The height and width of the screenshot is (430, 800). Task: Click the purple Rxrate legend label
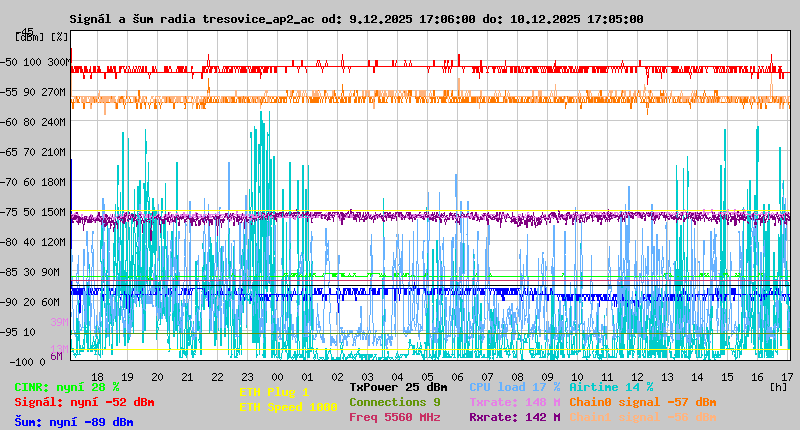click(x=514, y=417)
